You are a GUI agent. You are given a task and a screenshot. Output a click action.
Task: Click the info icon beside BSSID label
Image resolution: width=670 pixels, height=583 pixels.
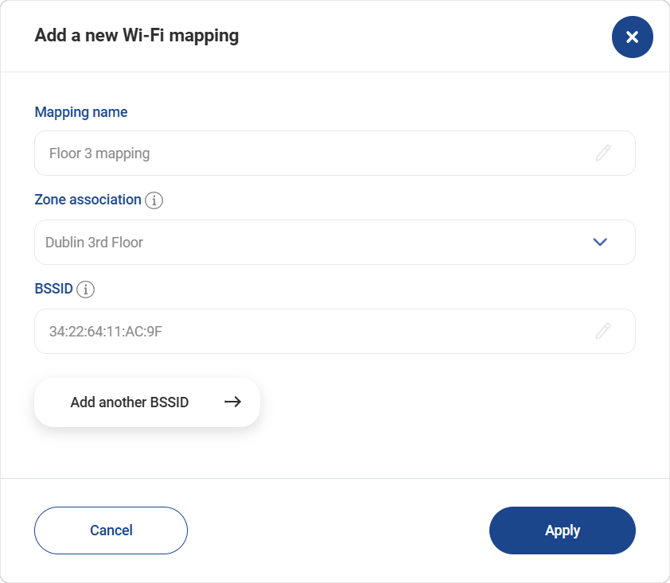[x=85, y=289]
